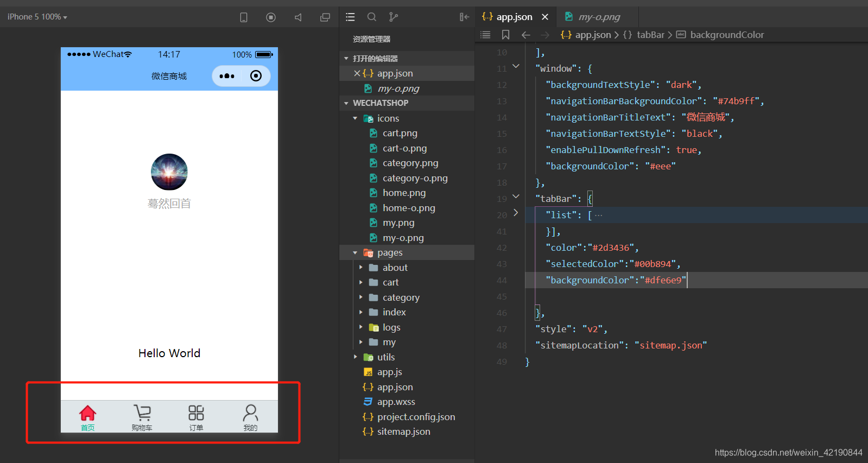This screenshot has height=463, width=868.
Task: Open the iPhone 5 device dropdown
Action: [x=37, y=17]
